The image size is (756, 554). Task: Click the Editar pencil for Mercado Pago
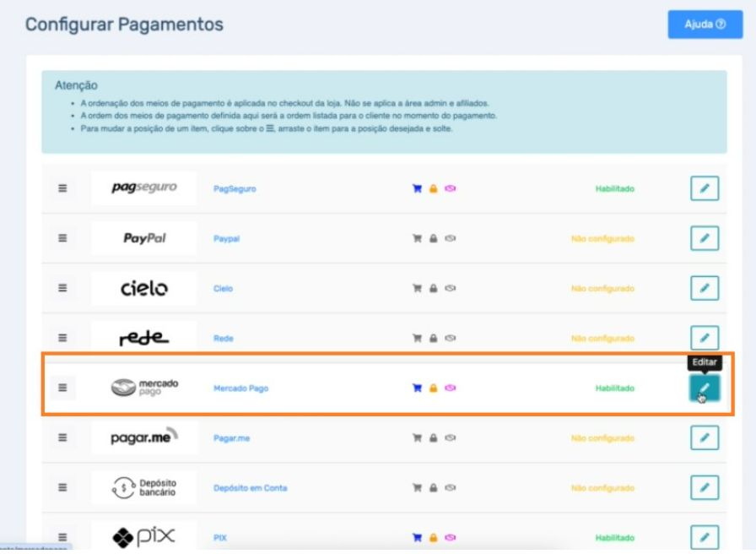pyautogui.click(x=705, y=388)
